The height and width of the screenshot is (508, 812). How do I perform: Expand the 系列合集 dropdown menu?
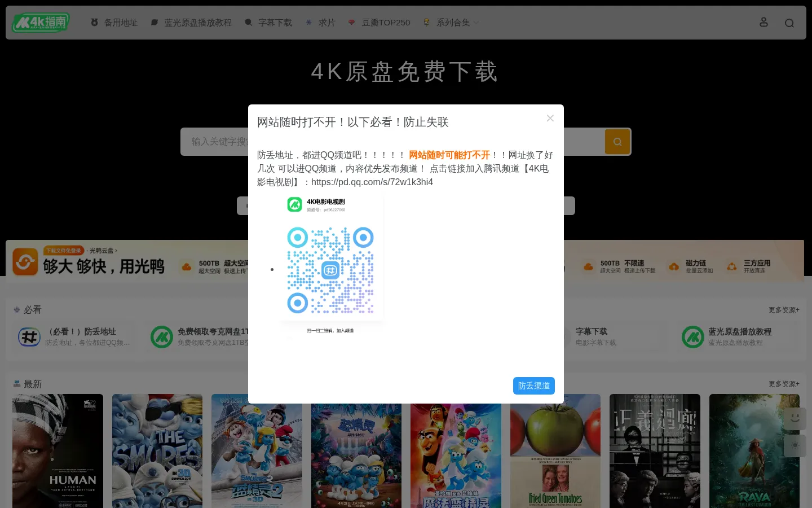451,23
